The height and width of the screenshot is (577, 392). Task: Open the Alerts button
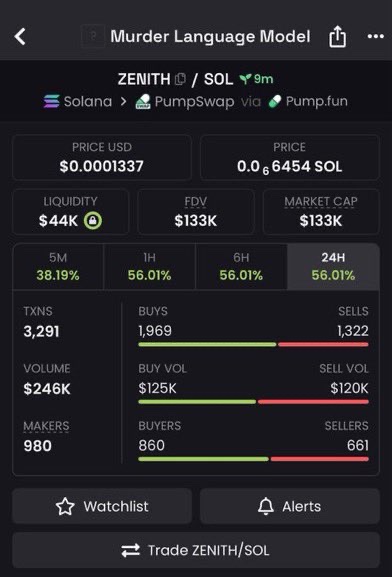[290, 506]
